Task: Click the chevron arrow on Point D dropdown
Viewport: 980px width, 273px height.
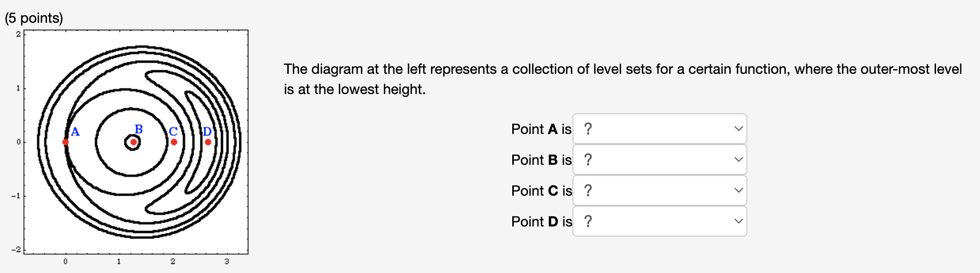Action: point(738,221)
